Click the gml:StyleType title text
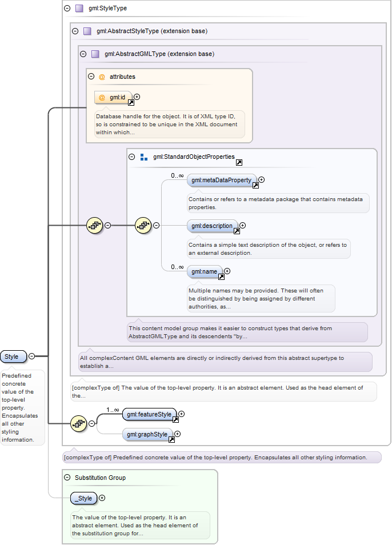 pos(108,9)
